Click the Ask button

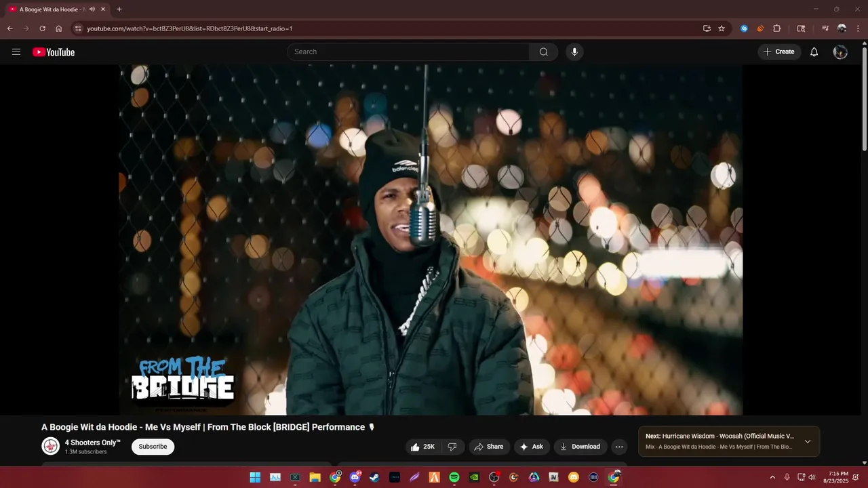pyautogui.click(x=532, y=447)
